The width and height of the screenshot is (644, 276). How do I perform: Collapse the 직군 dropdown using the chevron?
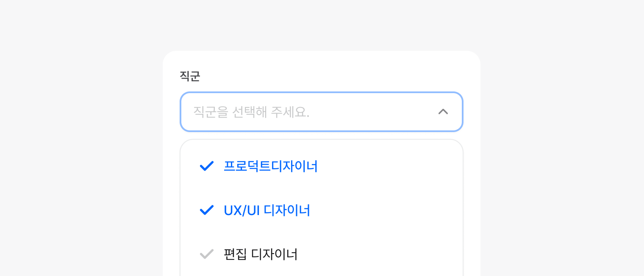[x=443, y=112]
